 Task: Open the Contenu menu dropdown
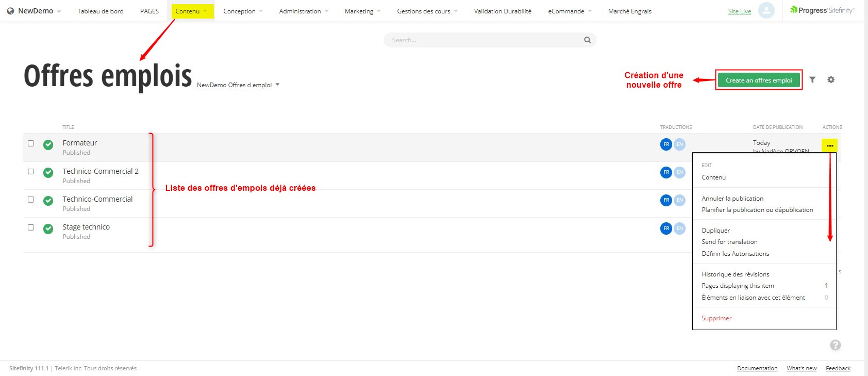click(x=192, y=11)
